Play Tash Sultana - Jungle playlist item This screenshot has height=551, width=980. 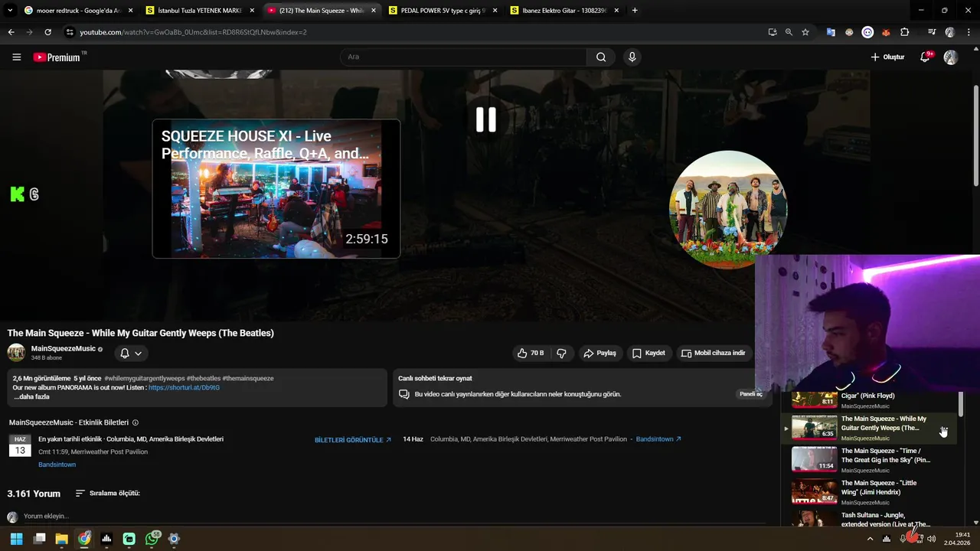[x=871, y=519]
